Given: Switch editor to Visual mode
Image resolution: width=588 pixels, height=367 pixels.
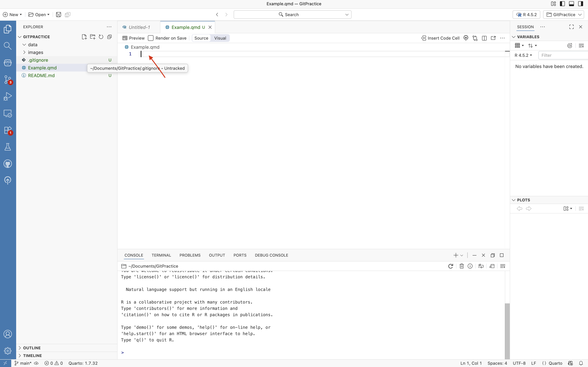Looking at the screenshot, I should pyautogui.click(x=220, y=38).
